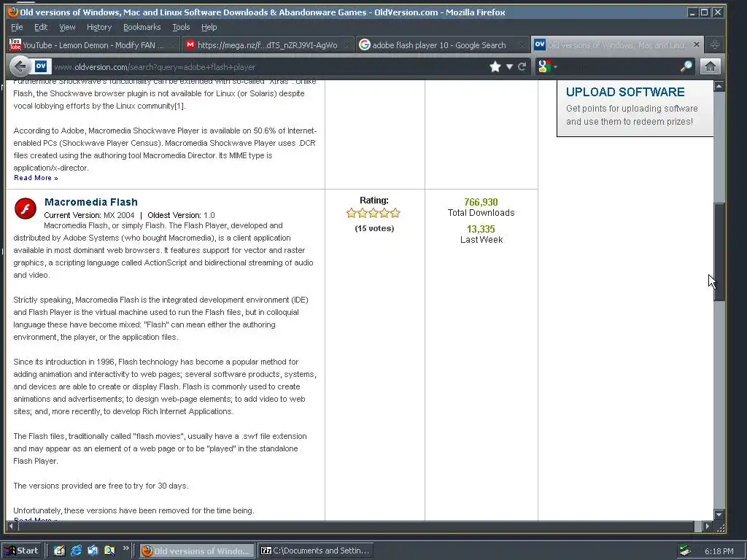The image size is (747, 560).
Task: Click the system tray network icon
Action: [x=685, y=551]
